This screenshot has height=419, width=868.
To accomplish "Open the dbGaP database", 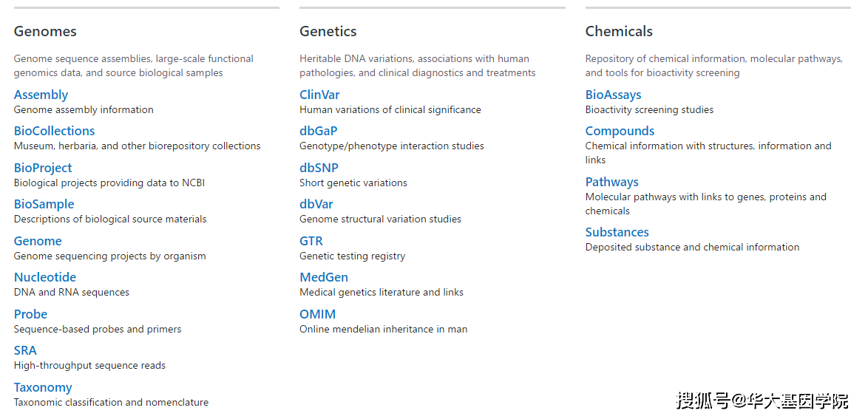I will pos(319,132).
